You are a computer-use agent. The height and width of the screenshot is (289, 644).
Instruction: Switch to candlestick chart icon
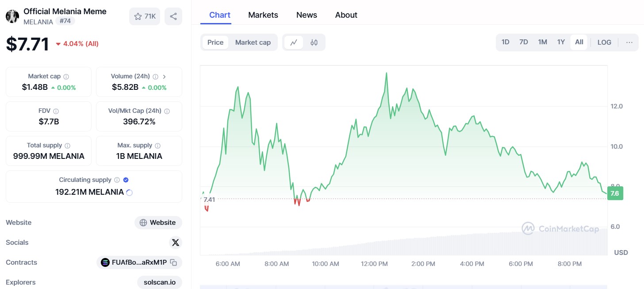point(314,42)
